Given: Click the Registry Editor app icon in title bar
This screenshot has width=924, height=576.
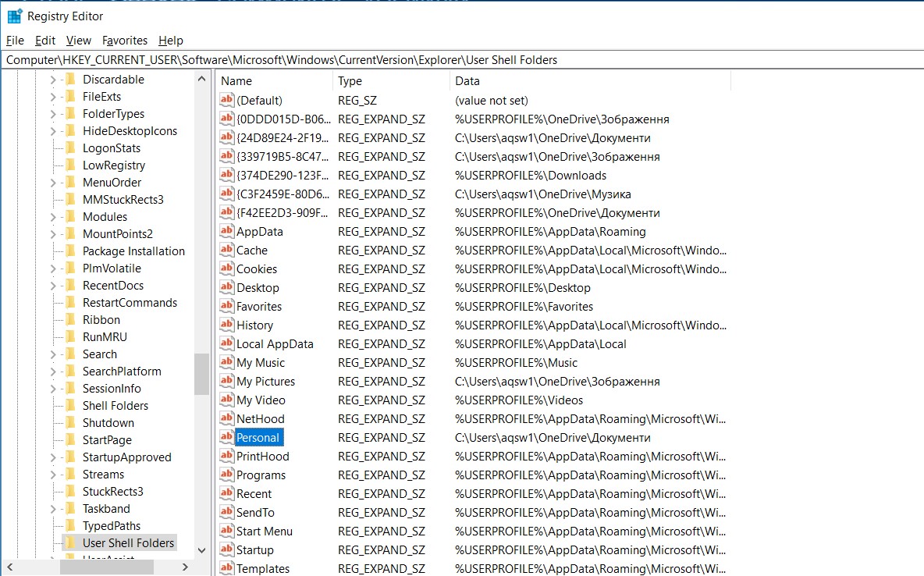Looking at the screenshot, I should point(14,16).
